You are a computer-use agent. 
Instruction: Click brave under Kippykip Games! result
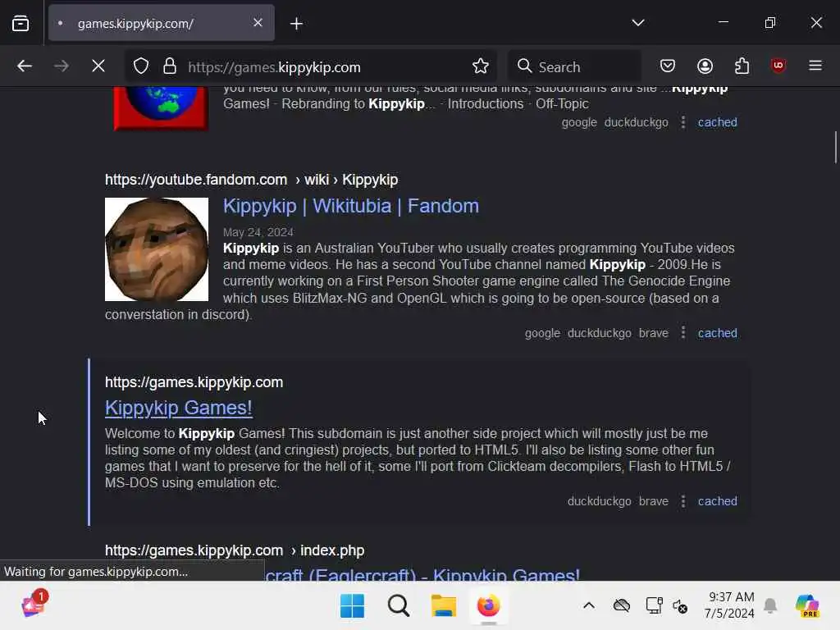654,501
